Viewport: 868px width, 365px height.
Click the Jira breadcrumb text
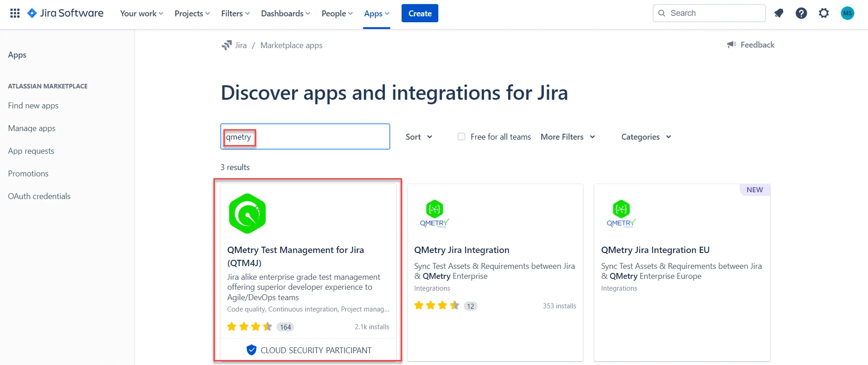[x=241, y=45]
